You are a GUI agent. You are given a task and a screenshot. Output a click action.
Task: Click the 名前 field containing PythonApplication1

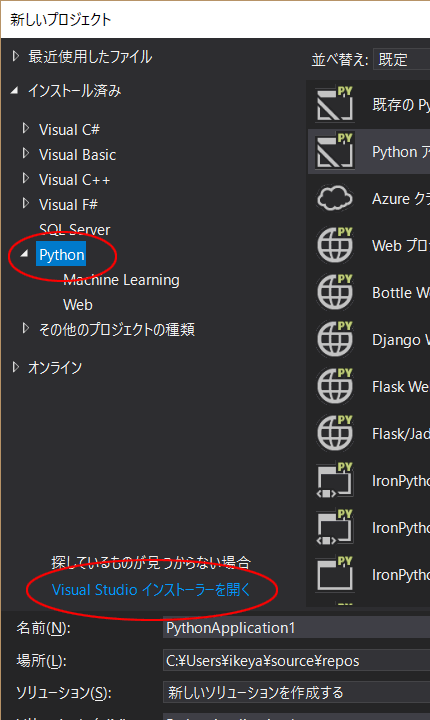[296, 628]
